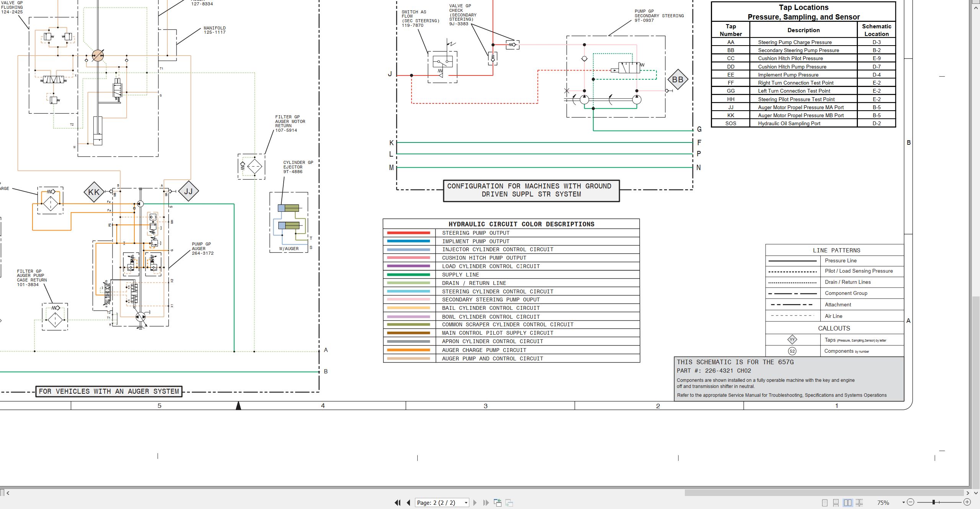The image size is (980, 509).
Task: Click the 'Air Line' line pattern entry
Action: [833, 316]
